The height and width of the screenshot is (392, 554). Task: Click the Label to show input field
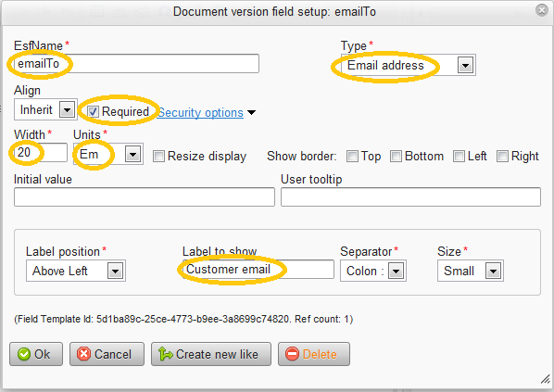pyautogui.click(x=258, y=270)
